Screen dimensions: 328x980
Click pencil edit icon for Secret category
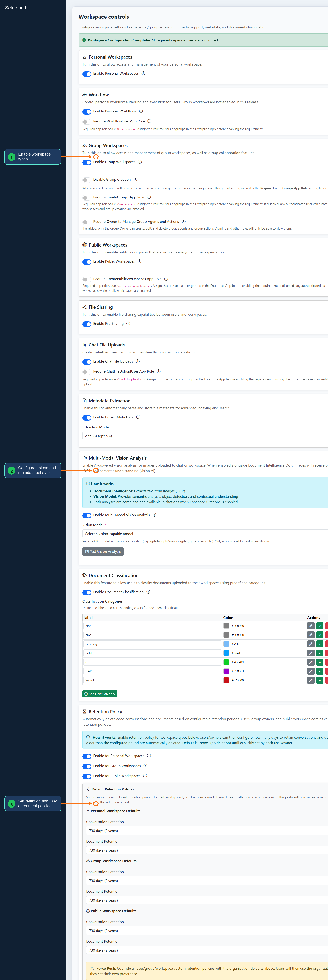tap(311, 680)
